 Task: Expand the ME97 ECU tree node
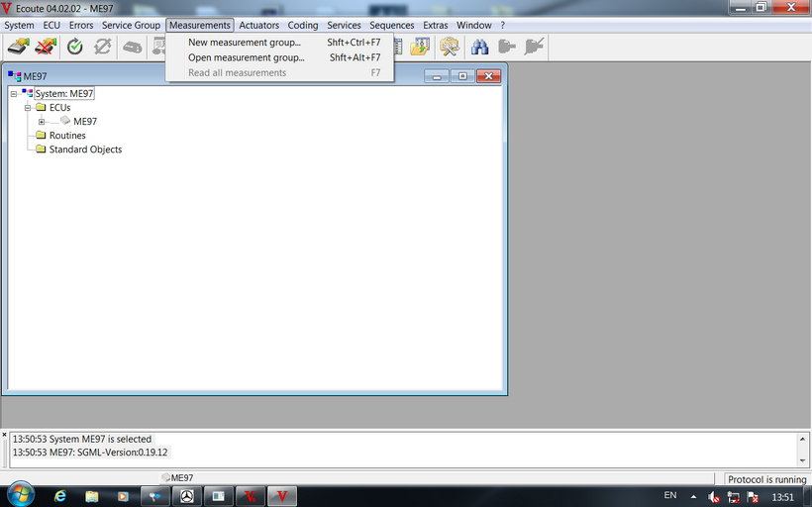[42, 122]
